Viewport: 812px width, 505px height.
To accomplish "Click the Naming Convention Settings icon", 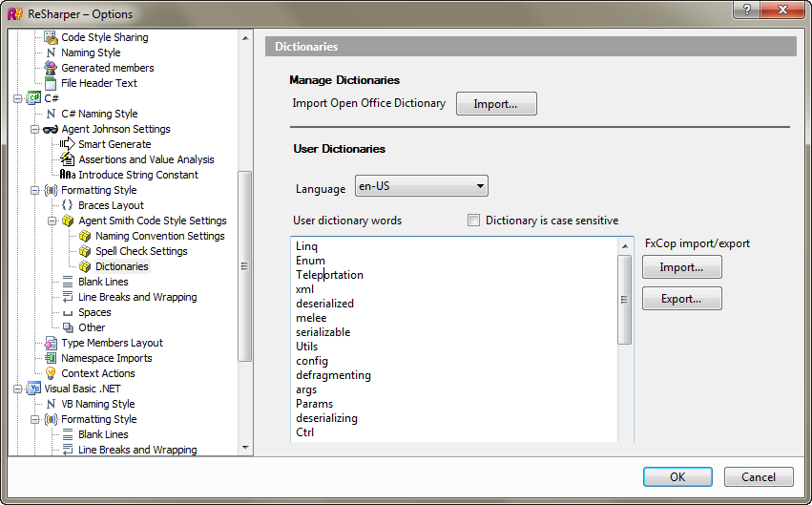I will point(85,236).
